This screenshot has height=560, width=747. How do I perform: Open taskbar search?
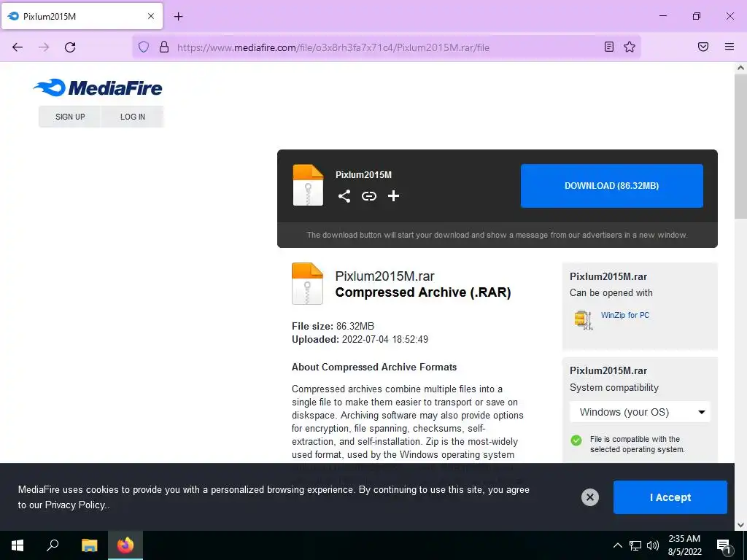click(x=53, y=545)
